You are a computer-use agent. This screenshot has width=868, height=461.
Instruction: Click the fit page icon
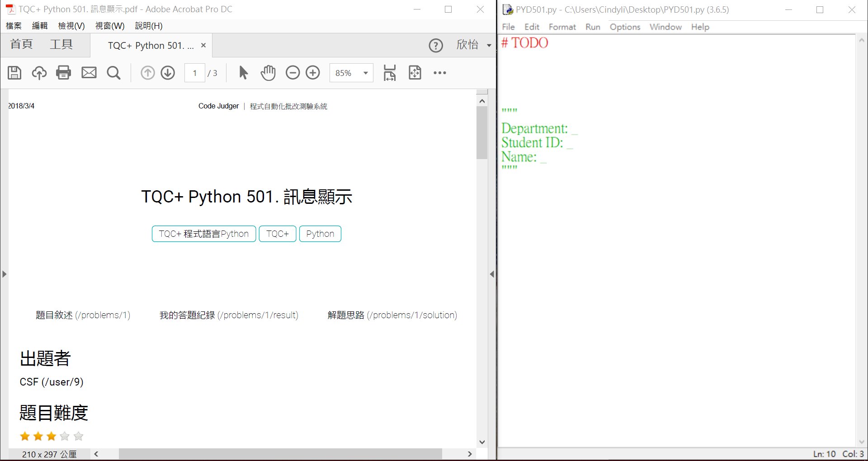coord(415,73)
